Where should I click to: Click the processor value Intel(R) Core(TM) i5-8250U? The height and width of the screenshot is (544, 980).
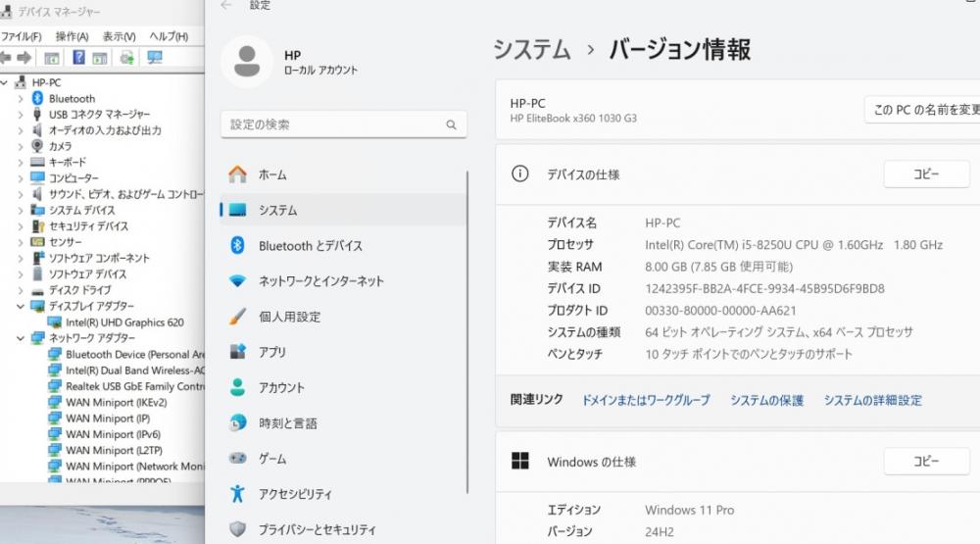(x=794, y=245)
